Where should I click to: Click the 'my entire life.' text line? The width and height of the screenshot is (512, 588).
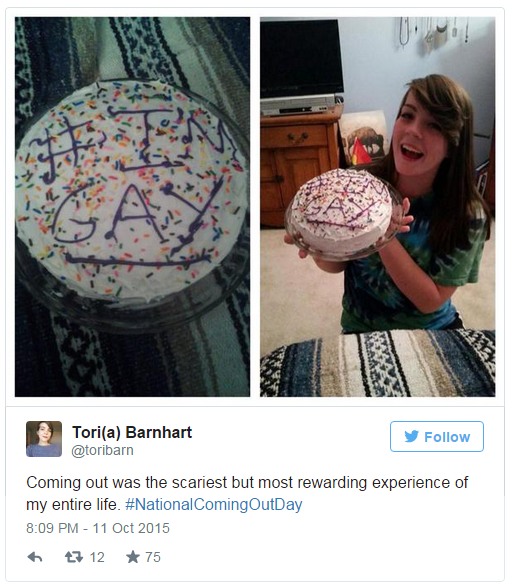[x=73, y=504]
